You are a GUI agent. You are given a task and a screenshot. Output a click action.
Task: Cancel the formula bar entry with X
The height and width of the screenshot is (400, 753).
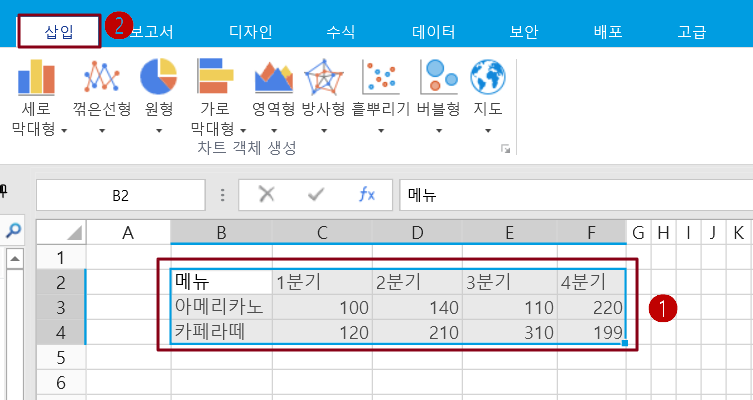point(266,195)
